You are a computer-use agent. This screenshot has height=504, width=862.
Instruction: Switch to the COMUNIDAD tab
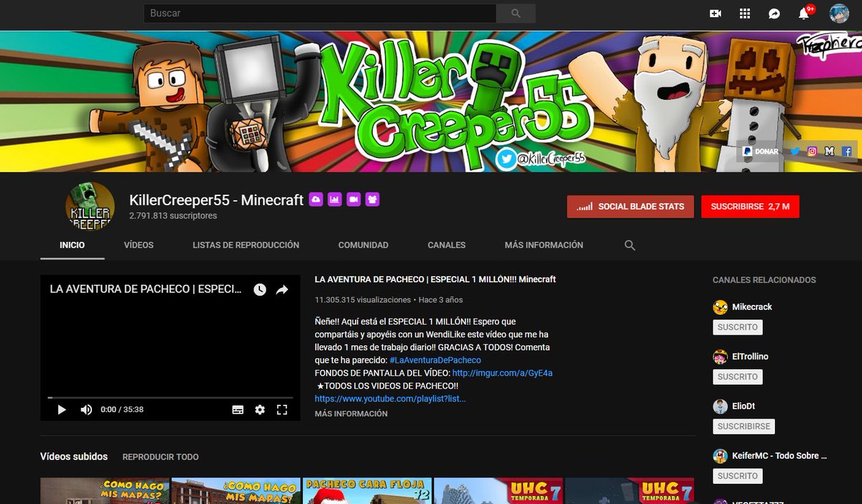click(x=363, y=245)
